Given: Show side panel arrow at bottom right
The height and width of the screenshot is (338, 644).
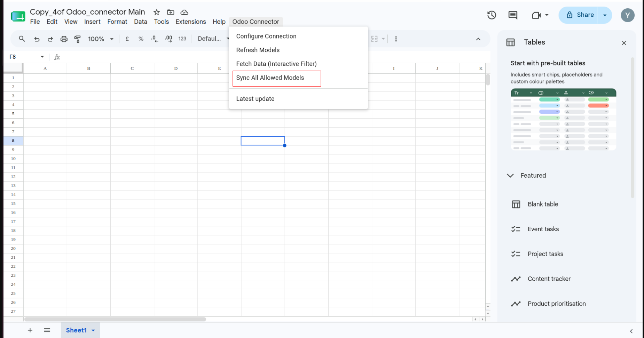Looking at the screenshot, I should pyautogui.click(x=631, y=331).
